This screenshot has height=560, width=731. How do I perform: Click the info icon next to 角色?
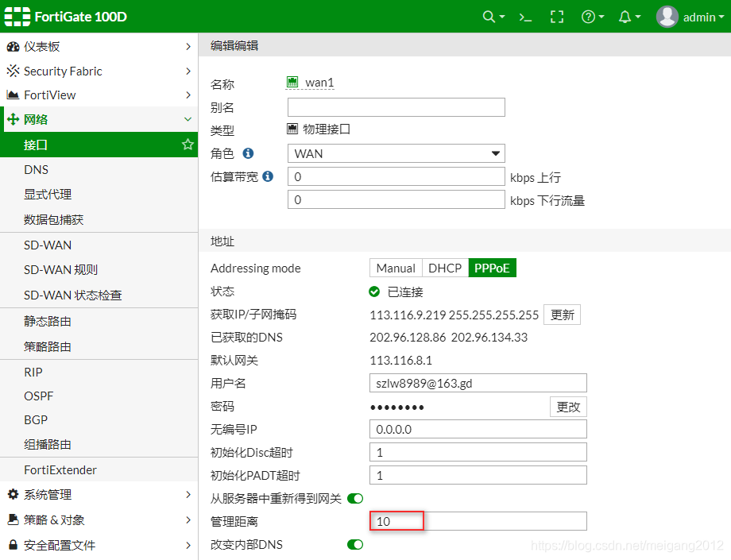[249, 153]
